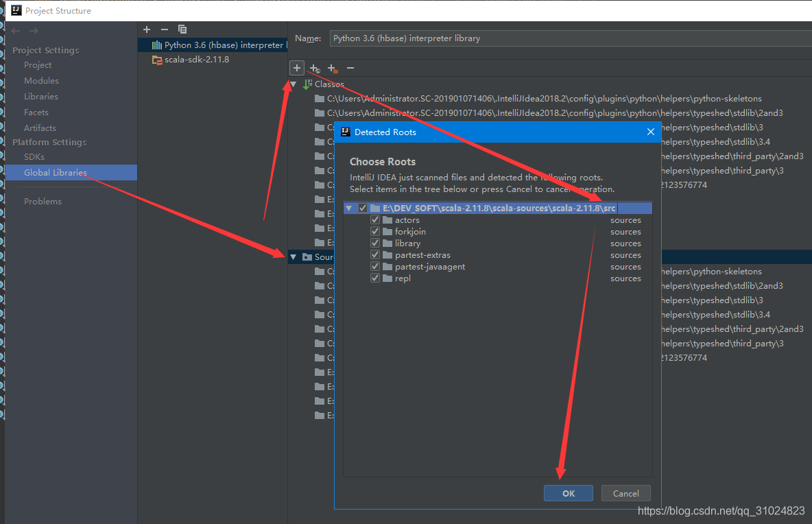
Task: Click the 'sources' type of actors row
Action: (625, 220)
